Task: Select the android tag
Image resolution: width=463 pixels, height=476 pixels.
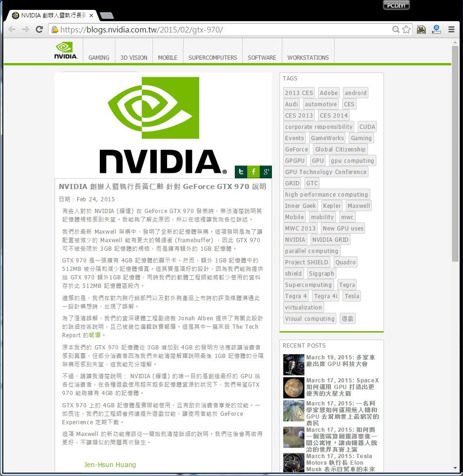Action: click(x=356, y=93)
